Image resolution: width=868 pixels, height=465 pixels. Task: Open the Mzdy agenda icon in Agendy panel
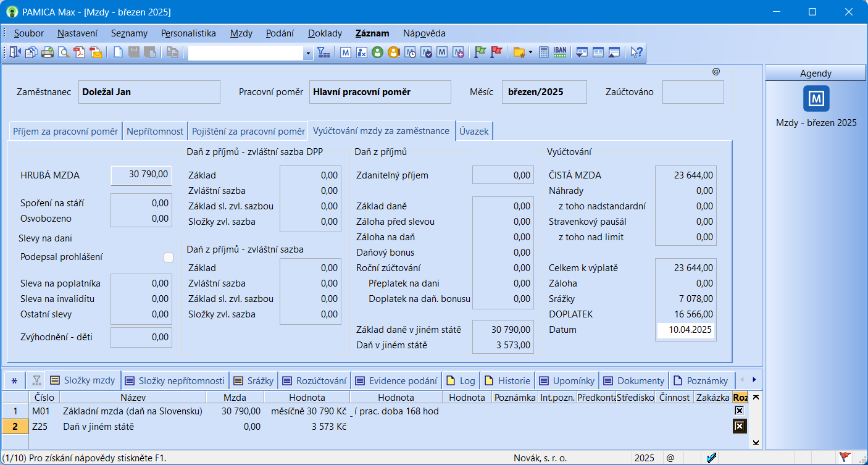point(816,99)
